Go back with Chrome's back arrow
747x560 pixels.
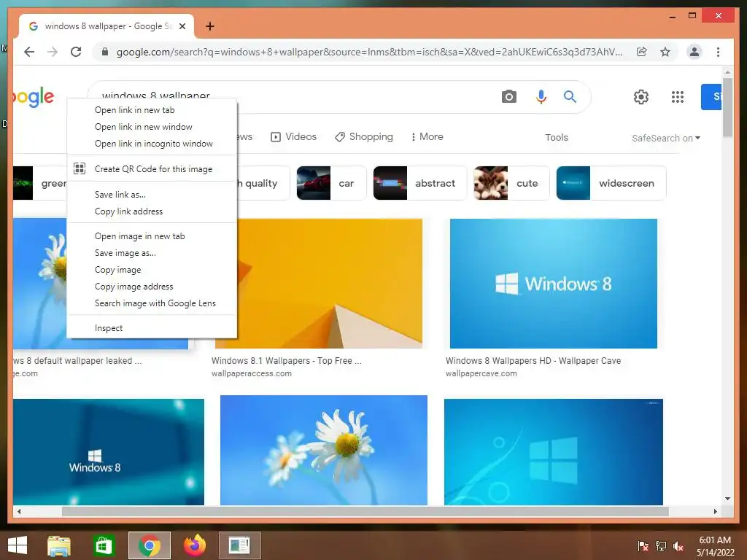coord(29,52)
